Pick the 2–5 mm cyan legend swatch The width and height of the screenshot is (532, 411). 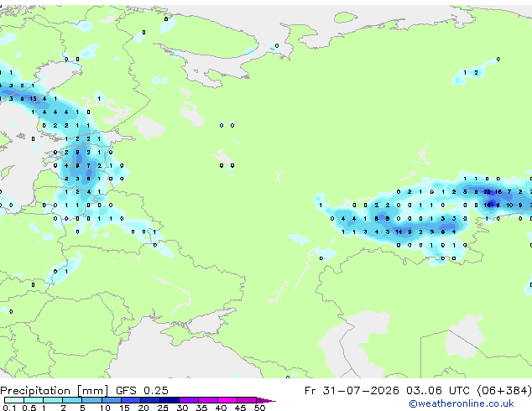coord(72,400)
